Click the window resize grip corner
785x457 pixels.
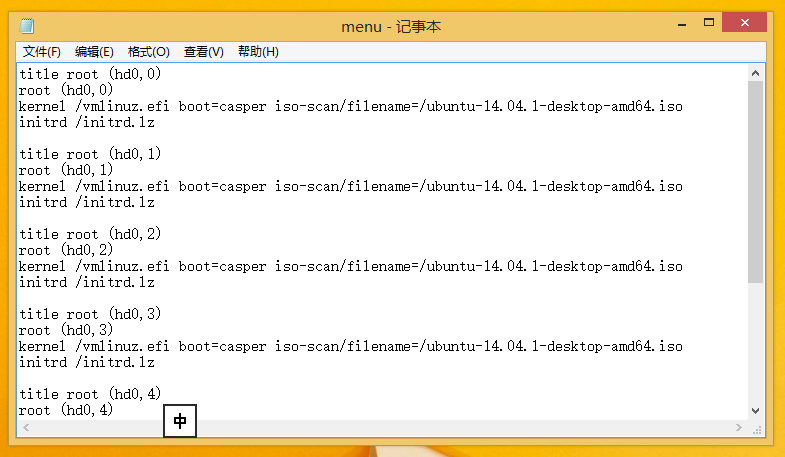tap(757, 429)
